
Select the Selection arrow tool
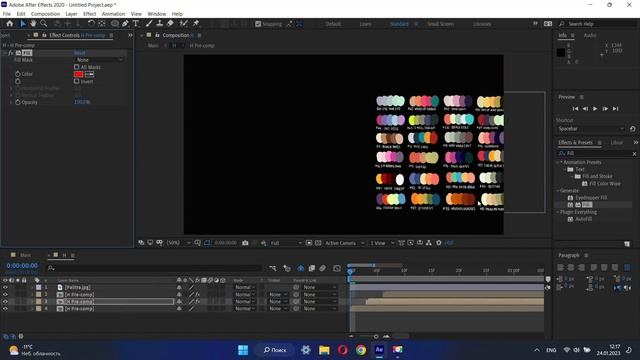[x=23, y=24]
